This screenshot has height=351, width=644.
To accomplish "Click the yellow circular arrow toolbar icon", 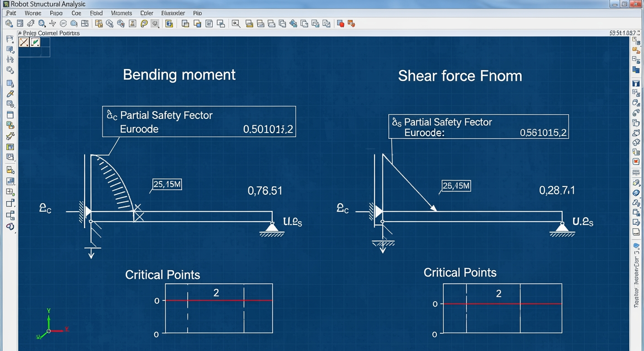I will [x=144, y=23].
